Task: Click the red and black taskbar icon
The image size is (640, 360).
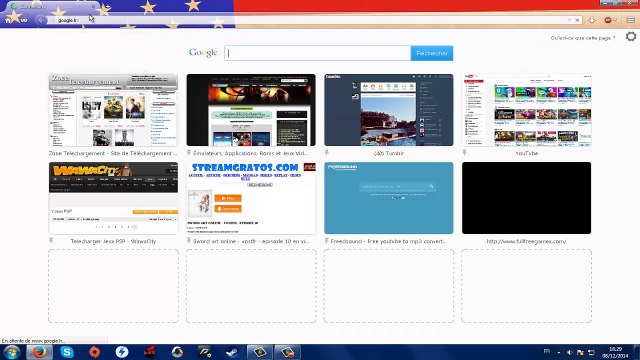Action: point(149,352)
